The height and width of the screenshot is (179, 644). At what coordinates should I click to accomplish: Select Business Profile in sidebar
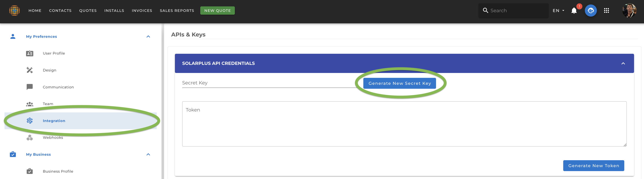[x=80, y=171]
